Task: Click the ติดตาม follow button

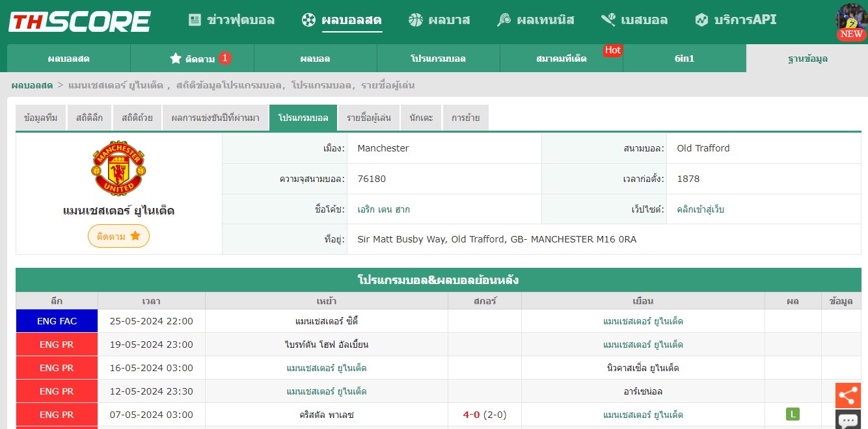Action: [118, 236]
